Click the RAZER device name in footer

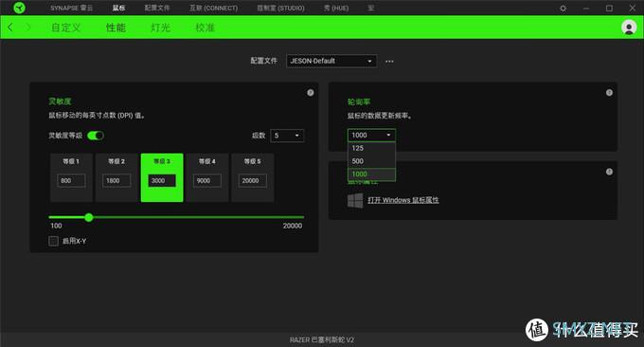click(322, 339)
